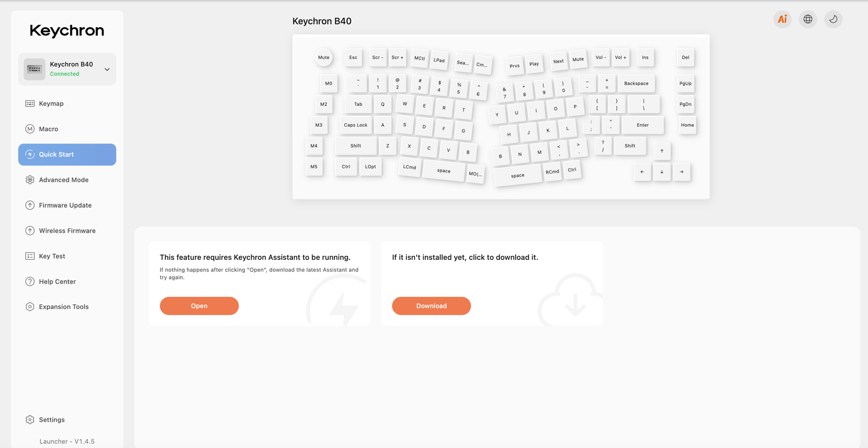Screen dimensions: 868x448
Task: Select the Del key
Action: [686, 57]
